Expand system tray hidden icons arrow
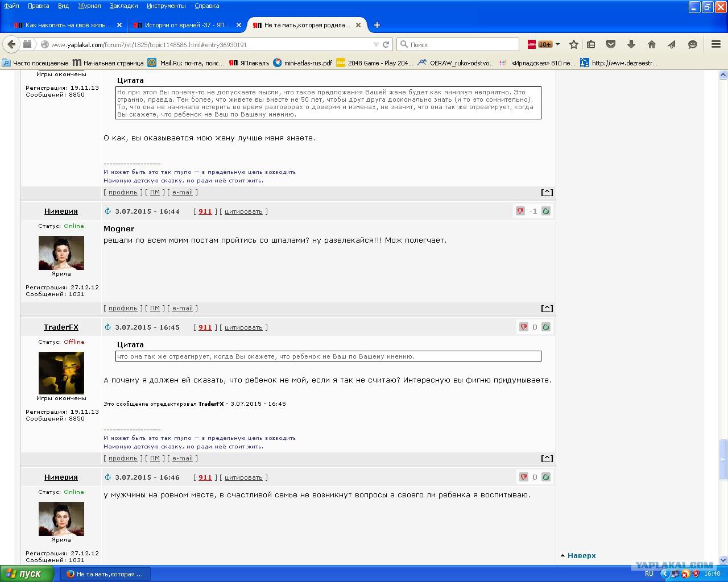Viewport: 728px width, 582px height. (664, 574)
